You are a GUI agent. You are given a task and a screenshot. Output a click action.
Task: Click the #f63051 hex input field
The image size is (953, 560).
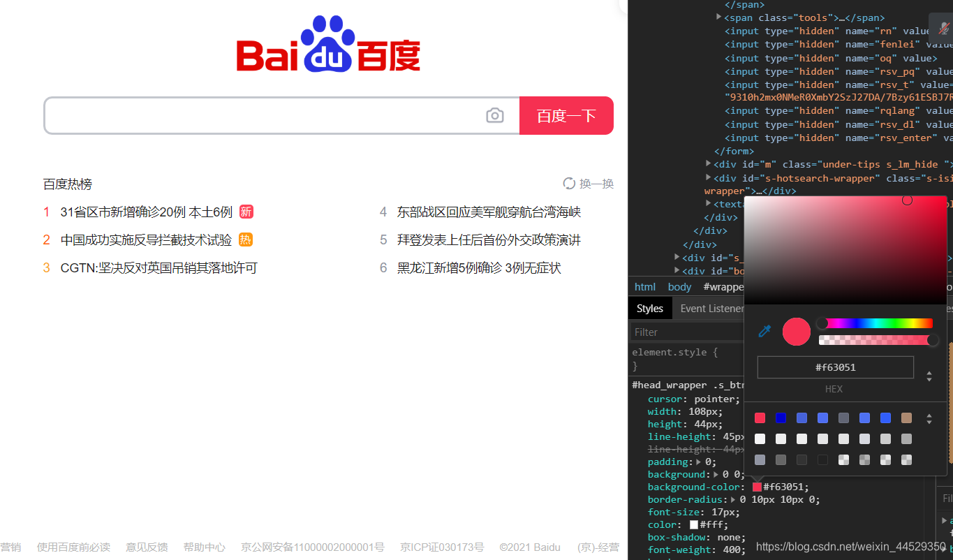click(836, 367)
